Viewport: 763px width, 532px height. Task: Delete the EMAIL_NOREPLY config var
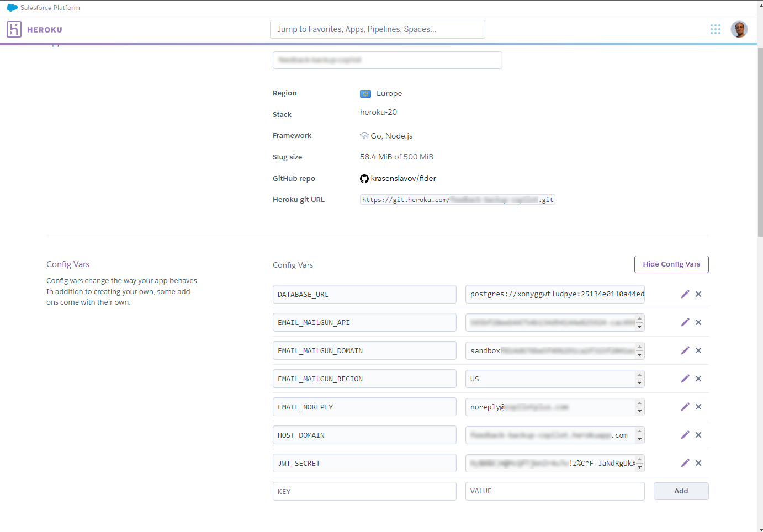[x=698, y=407]
